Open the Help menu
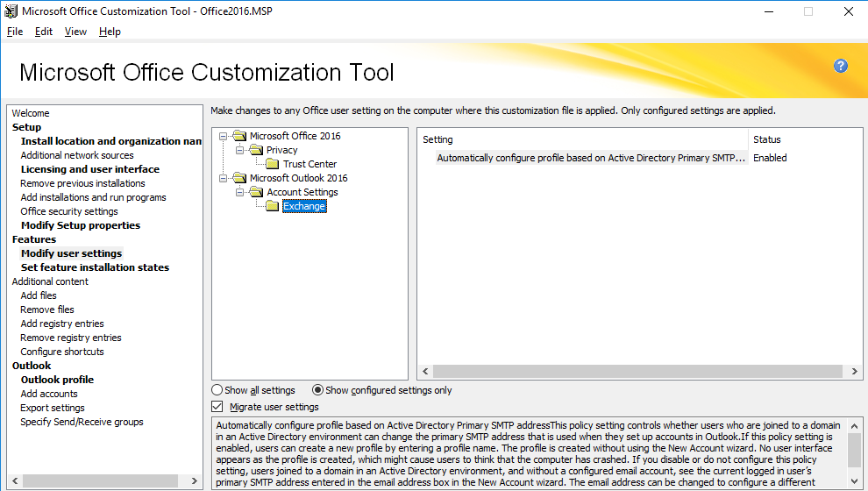Image resolution: width=868 pixels, height=491 pixels. click(110, 32)
